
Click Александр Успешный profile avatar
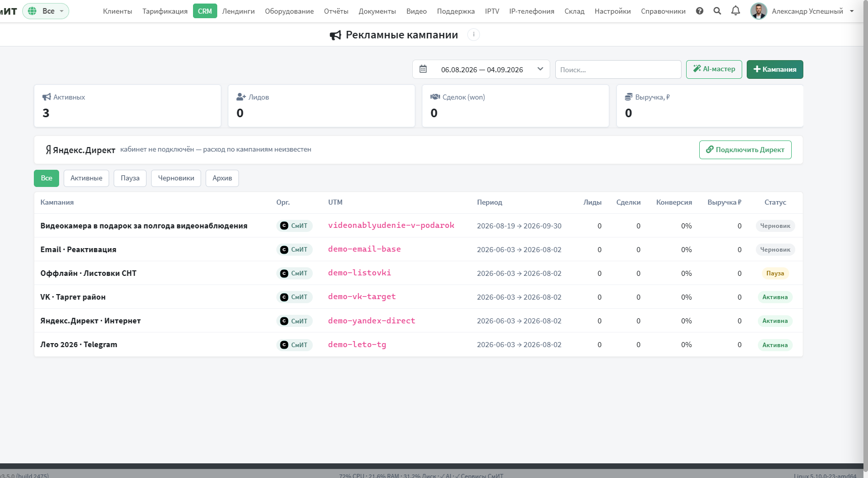(758, 11)
